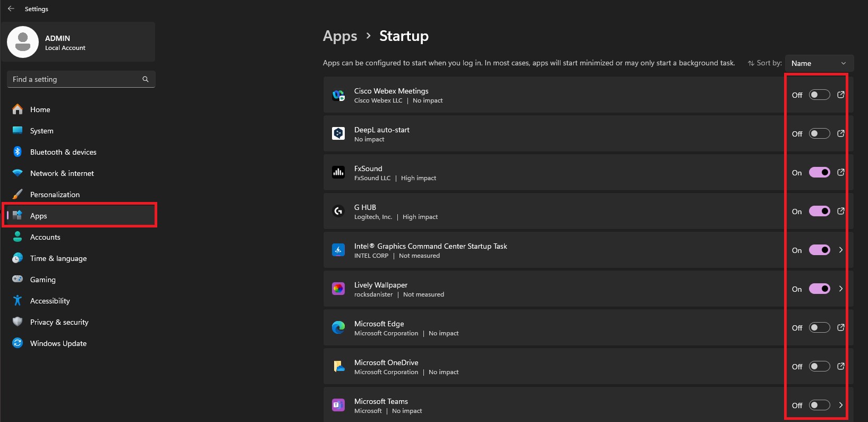Screen dimensions: 868x422
Task: Turn off Lively Wallpaper startup toggle
Action: [x=819, y=289]
